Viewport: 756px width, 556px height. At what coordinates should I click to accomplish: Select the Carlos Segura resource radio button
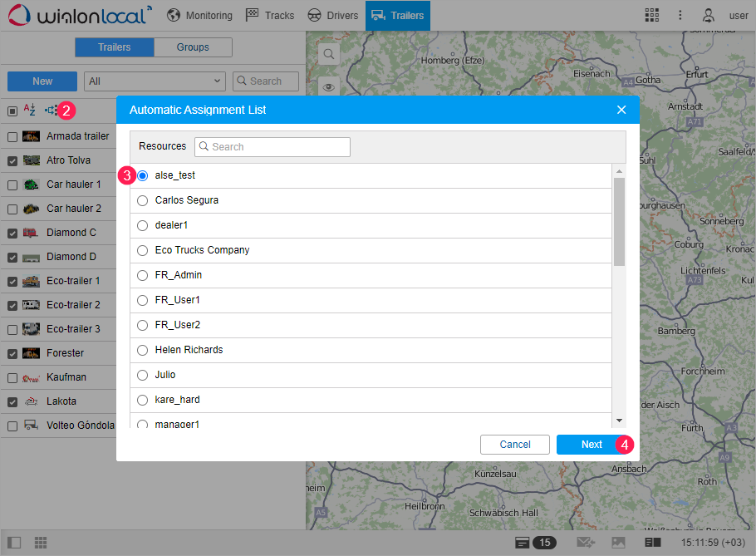pyautogui.click(x=142, y=200)
